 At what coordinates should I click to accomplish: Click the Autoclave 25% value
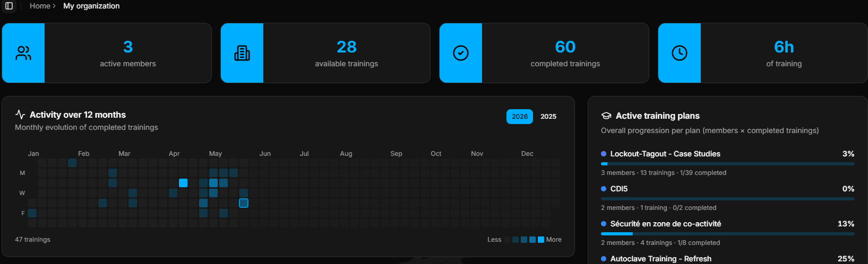click(846, 259)
